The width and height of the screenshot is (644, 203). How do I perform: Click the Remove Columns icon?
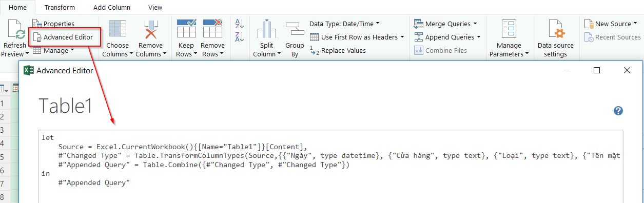(x=150, y=30)
